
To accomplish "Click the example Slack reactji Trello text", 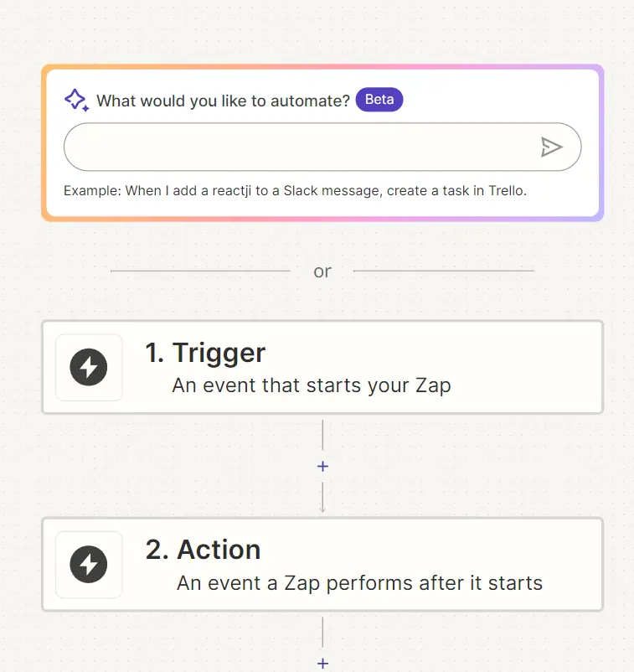I will click(295, 191).
